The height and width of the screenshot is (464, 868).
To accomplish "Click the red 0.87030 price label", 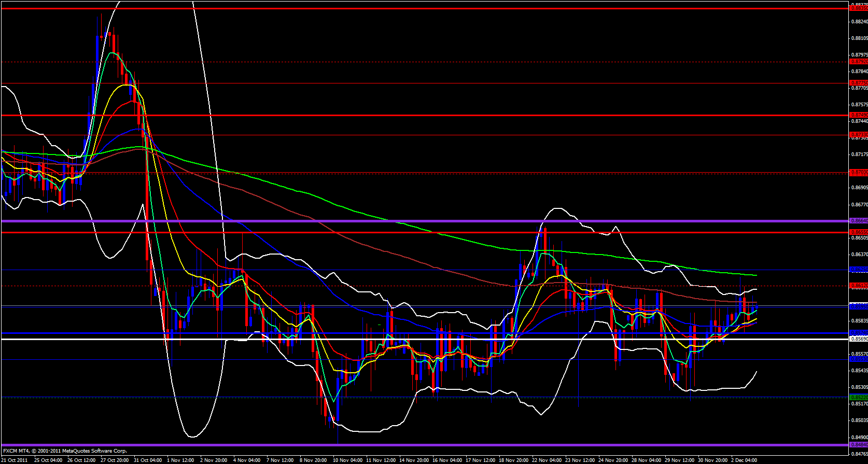I will click(x=858, y=172).
